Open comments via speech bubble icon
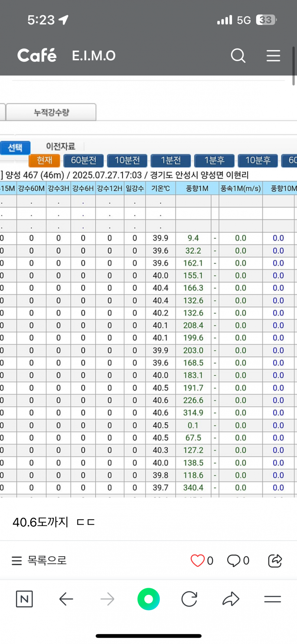Viewport: 297px width, 644px height. tap(234, 560)
